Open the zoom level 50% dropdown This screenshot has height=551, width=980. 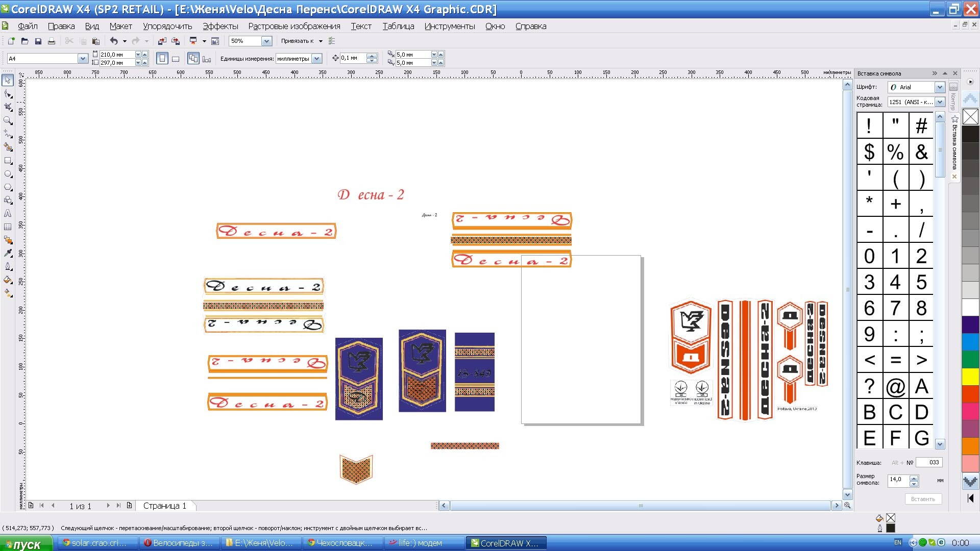pos(266,41)
